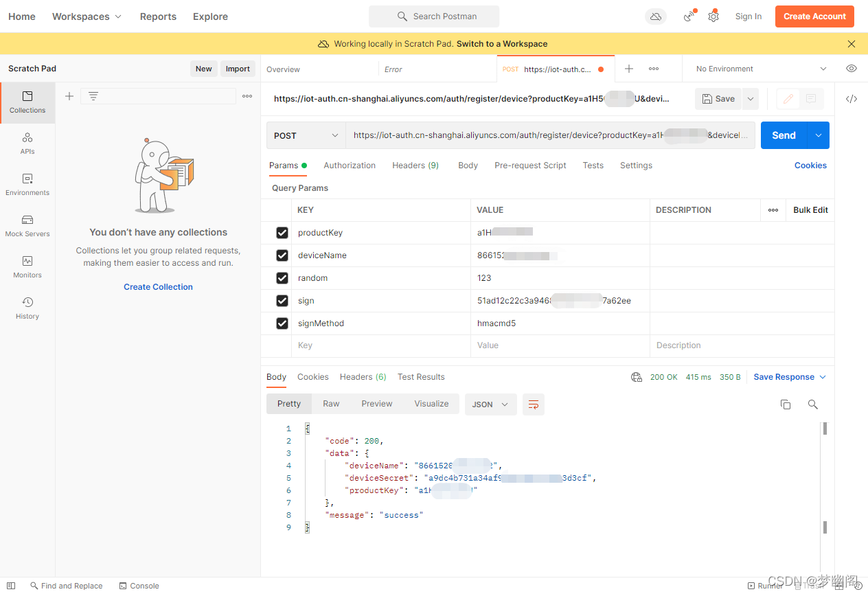Screen dimensions: 868x594
Task: Open the Console in status bar
Action: pos(139,586)
